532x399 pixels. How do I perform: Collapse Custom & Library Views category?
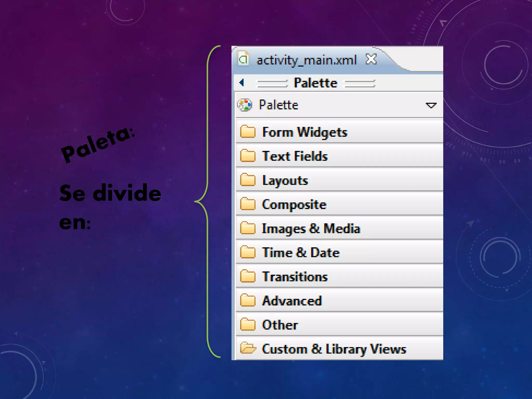pos(339,348)
